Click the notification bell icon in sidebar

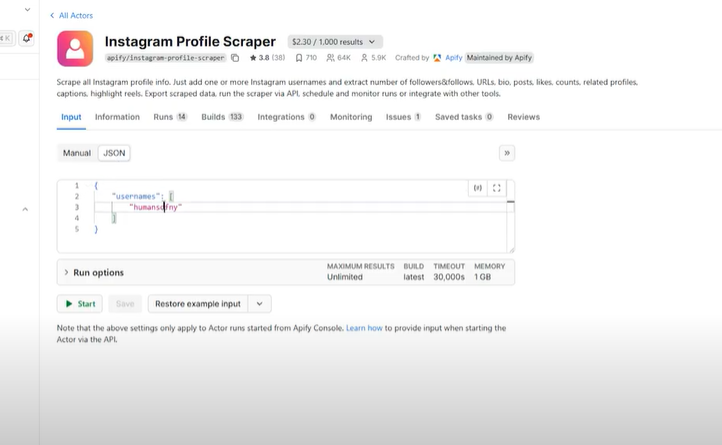pos(28,38)
